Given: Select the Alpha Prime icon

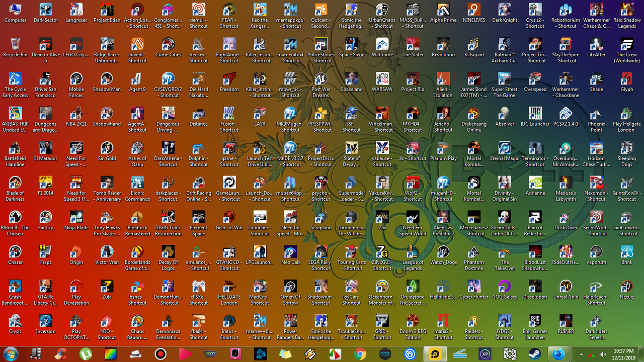Looking at the screenshot, I should pos(443,13).
